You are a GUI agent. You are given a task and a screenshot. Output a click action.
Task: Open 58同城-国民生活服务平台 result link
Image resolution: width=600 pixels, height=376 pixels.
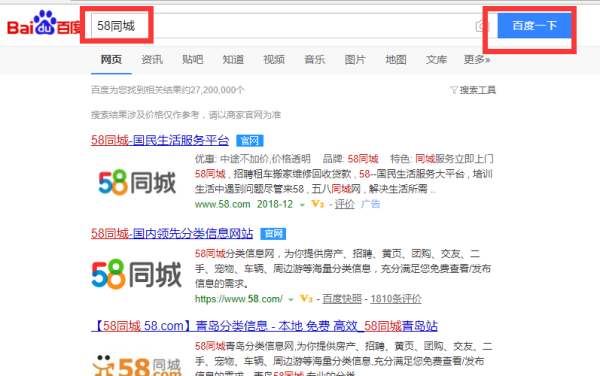click(160, 140)
